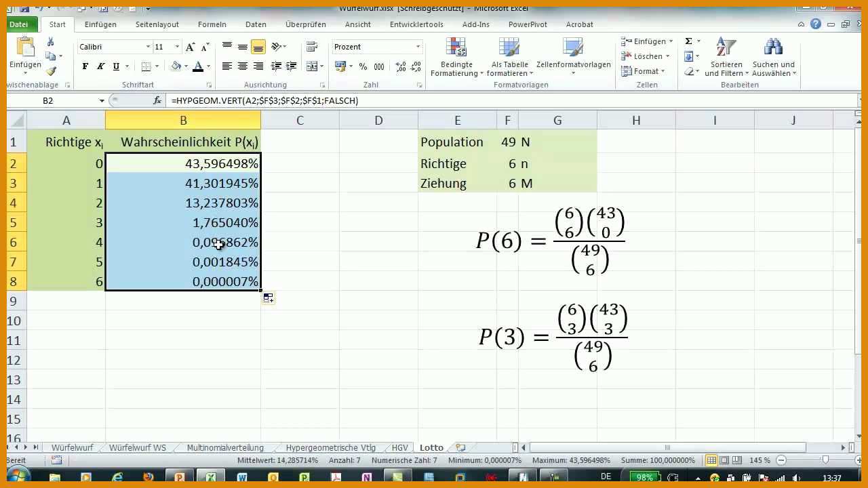This screenshot has height=488, width=868.
Task: Switch to Page Layout view in status bar
Action: pos(724,460)
